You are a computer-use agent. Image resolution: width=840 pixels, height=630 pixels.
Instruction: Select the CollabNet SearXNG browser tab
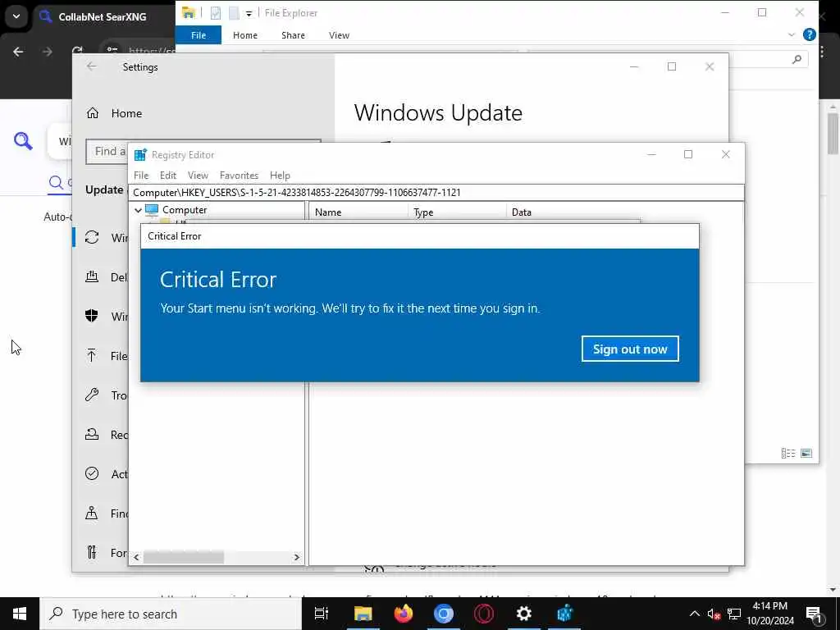(103, 17)
